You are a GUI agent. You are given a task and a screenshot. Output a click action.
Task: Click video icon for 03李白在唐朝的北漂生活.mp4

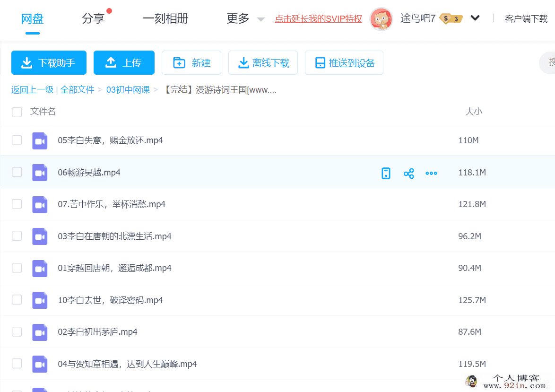click(40, 236)
